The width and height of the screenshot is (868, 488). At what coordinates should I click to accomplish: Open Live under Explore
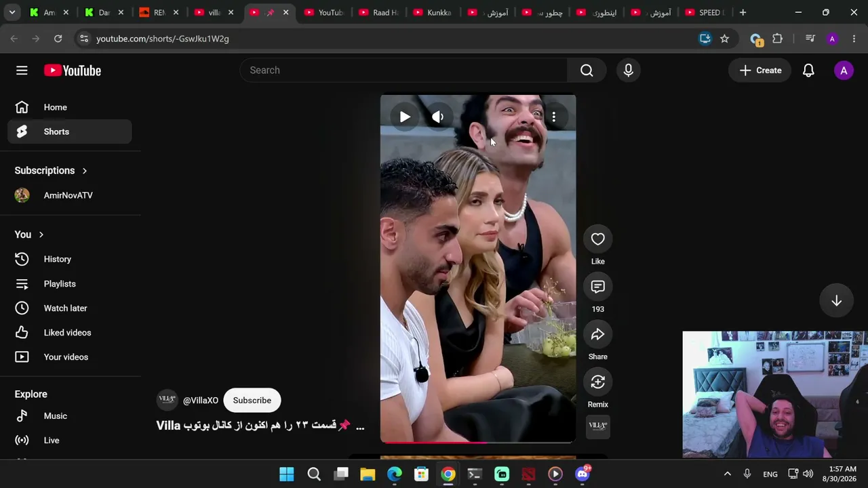pos(69,441)
